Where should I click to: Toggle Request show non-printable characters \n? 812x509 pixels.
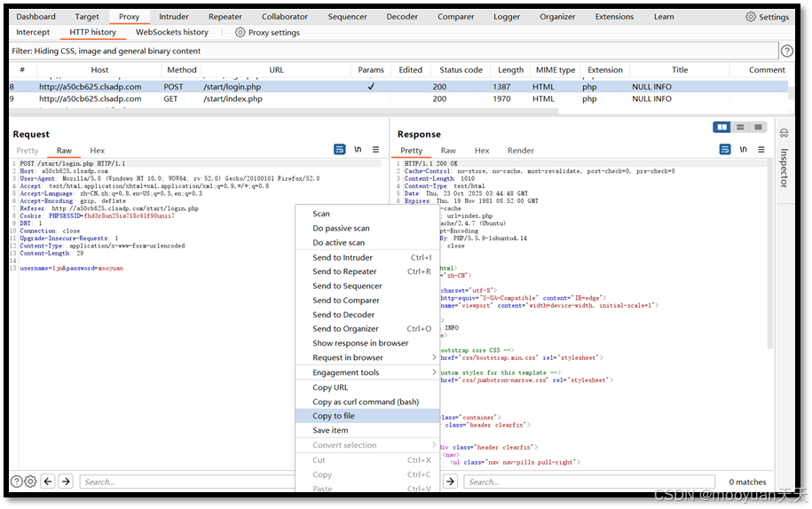pos(358,150)
